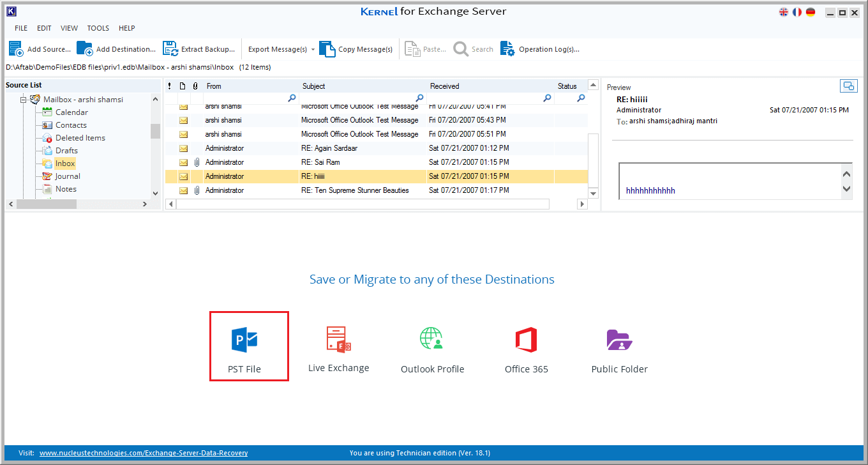Screen dimensions: 868x465
Task: Select the Notes folder
Action: pyautogui.click(x=66, y=189)
